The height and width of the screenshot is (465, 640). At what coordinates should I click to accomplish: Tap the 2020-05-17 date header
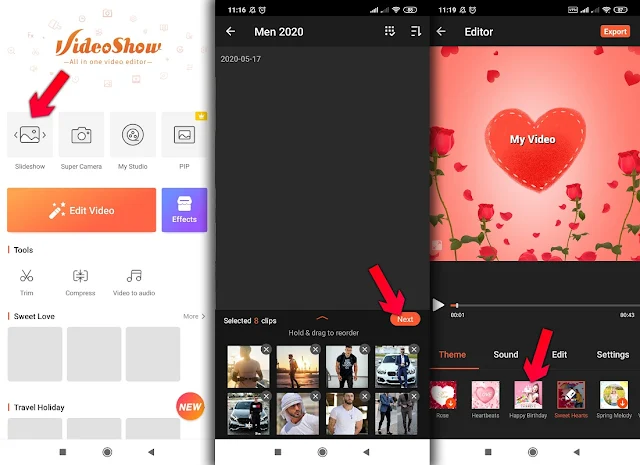pos(240,59)
